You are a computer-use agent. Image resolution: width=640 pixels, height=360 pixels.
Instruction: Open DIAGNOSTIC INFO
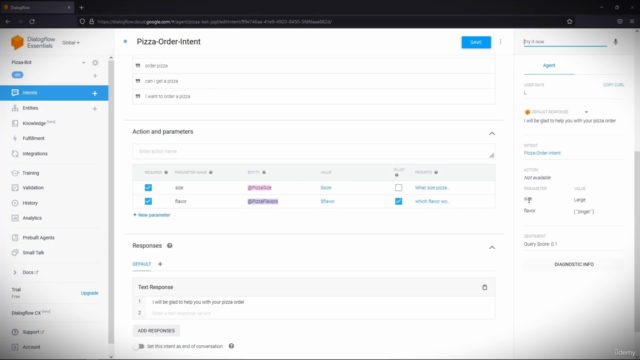coord(574,264)
